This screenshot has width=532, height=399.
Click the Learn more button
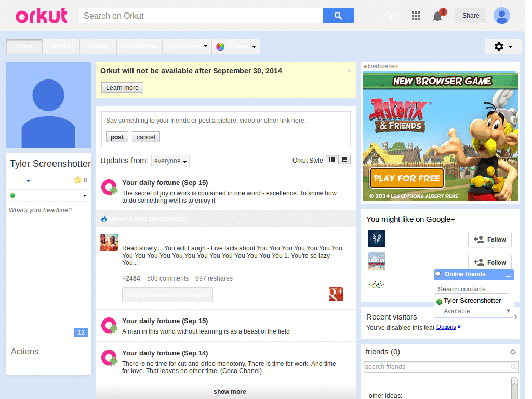pyautogui.click(x=122, y=87)
